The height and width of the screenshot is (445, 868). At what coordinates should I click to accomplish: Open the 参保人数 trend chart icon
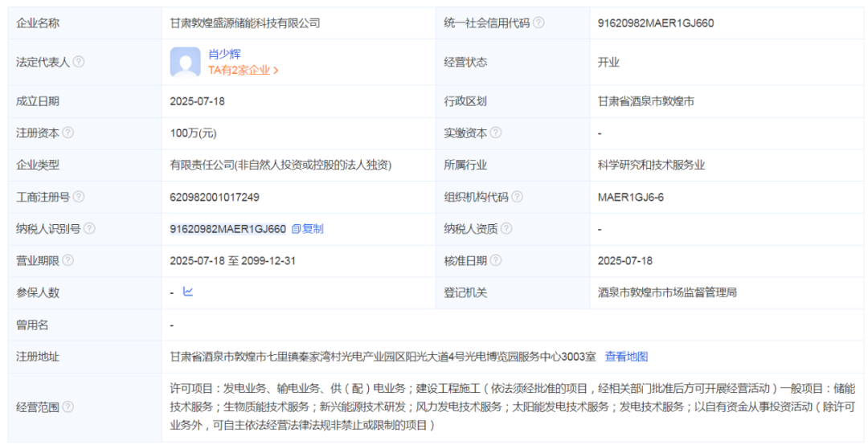click(188, 292)
